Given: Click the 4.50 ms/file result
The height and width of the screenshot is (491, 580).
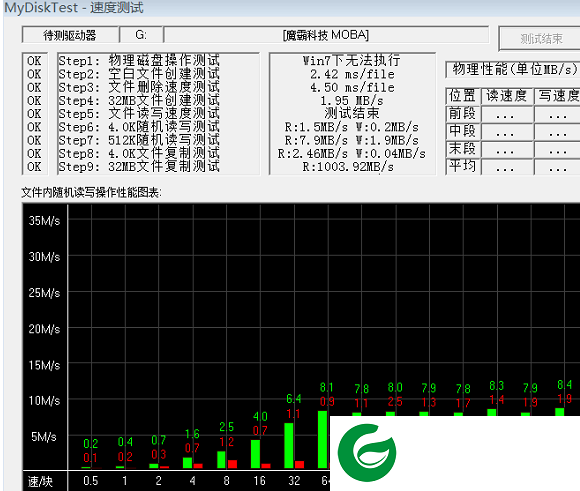Looking at the screenshot, I should (x=352, y=87).
